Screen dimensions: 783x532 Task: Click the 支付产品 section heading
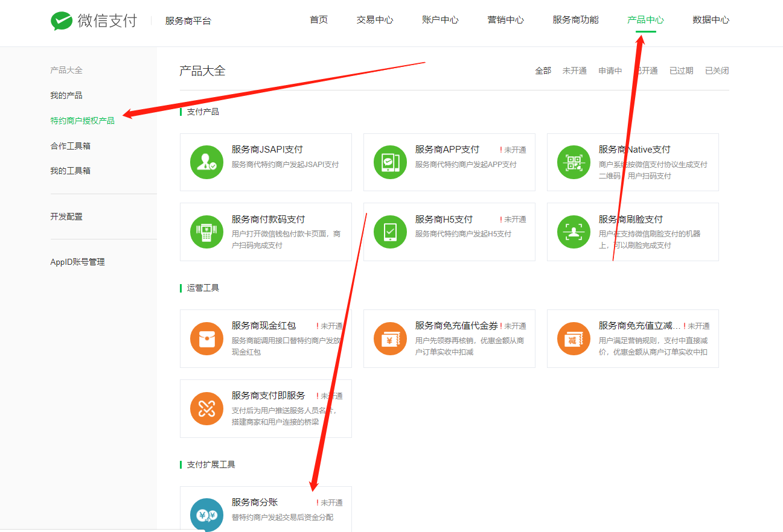[203, 112]
